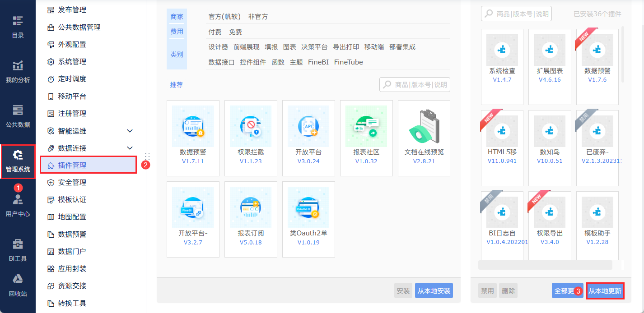Open BI工具 toolbox icon
The height and width of the screenshot is (313, 644).
point(18,244)
